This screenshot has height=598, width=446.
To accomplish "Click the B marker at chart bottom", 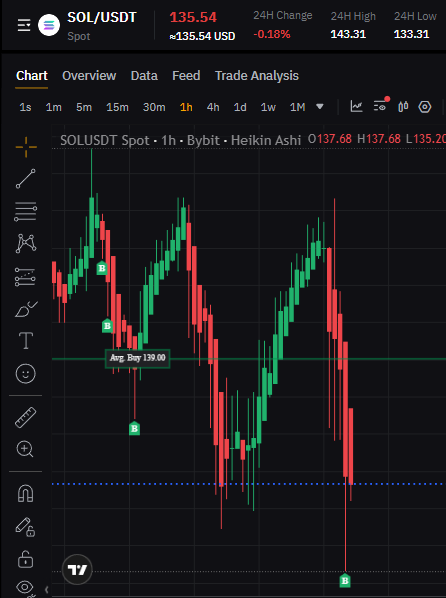I will [345, 580].
